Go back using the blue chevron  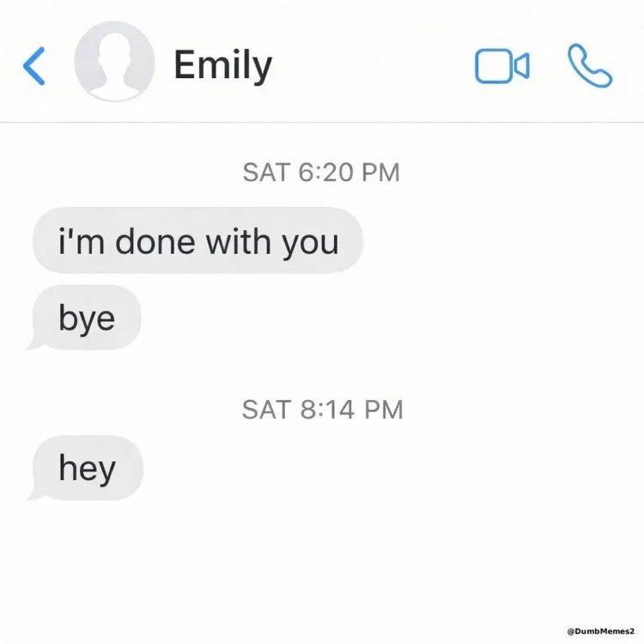click(x=33, y=66)
